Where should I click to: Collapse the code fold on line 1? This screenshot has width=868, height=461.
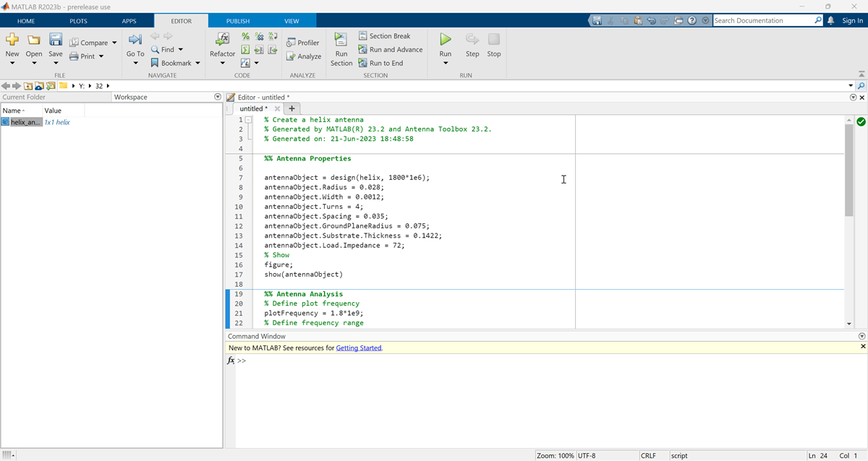pos(248,120)
